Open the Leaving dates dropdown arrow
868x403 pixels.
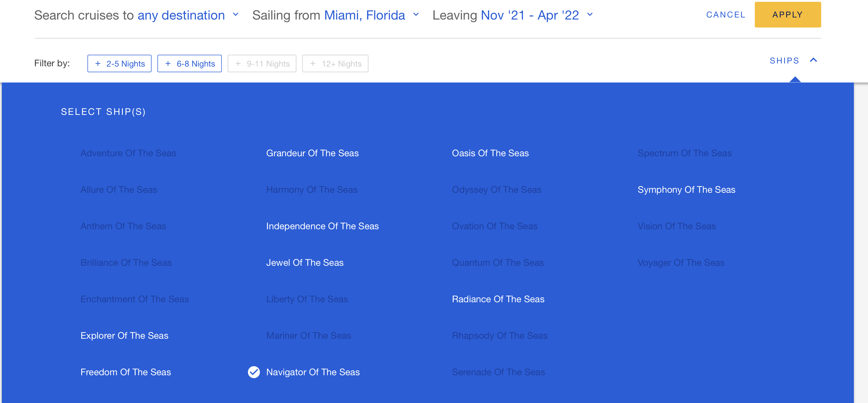(590, 14)
